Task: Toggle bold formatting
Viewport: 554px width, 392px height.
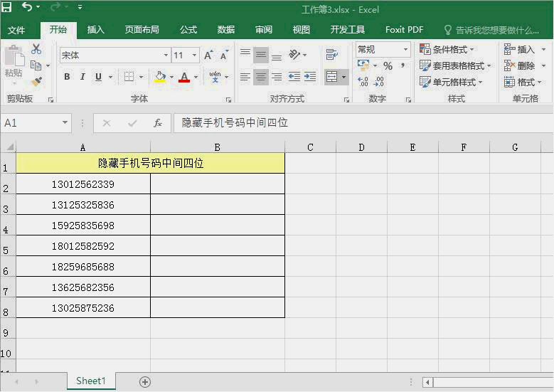Action: (x=67, y=77)
